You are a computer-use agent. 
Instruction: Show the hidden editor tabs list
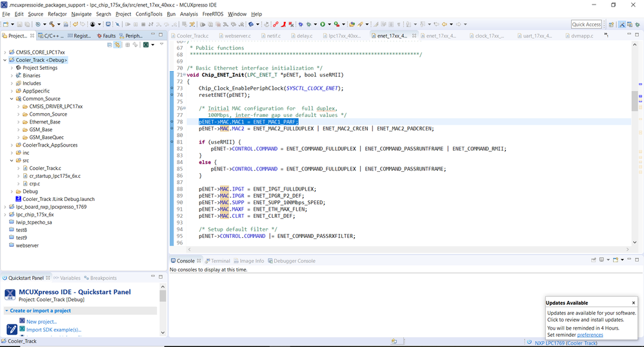point(606,36)
